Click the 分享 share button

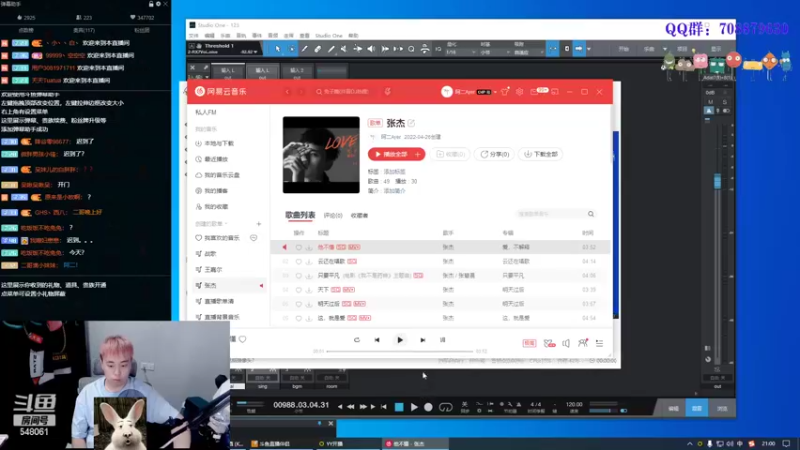tap(494, 154)
